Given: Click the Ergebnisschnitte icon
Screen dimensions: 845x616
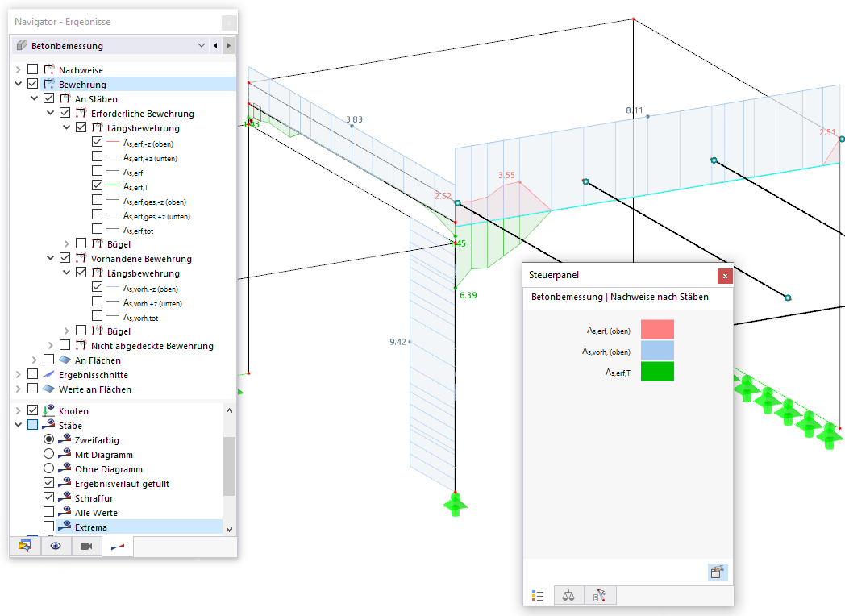Looking at the screenshot, I should coord(48,374).
